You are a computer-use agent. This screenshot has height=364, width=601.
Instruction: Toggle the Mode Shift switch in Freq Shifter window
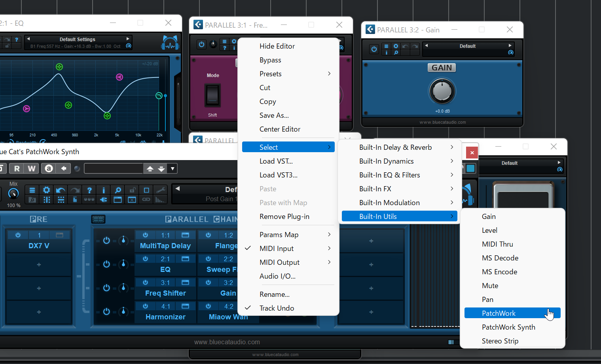[x=212, y=95]
